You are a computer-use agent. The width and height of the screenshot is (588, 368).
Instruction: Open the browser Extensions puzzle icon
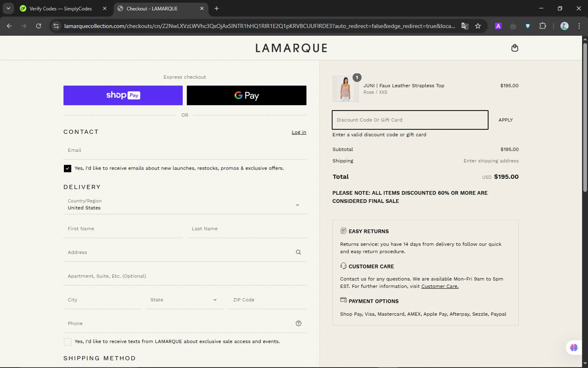pyautogui.click(x=543, y=26)
